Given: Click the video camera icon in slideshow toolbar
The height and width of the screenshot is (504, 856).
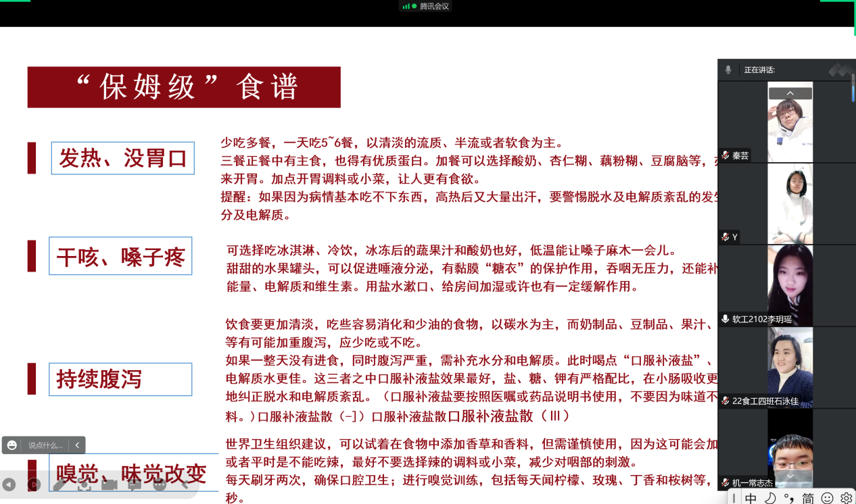Looking at the screenshot, I should (109, 484).
